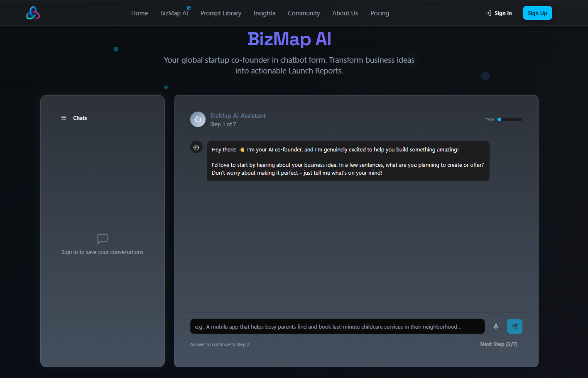
Task: Open the Community page
Action: pos(304,13)
